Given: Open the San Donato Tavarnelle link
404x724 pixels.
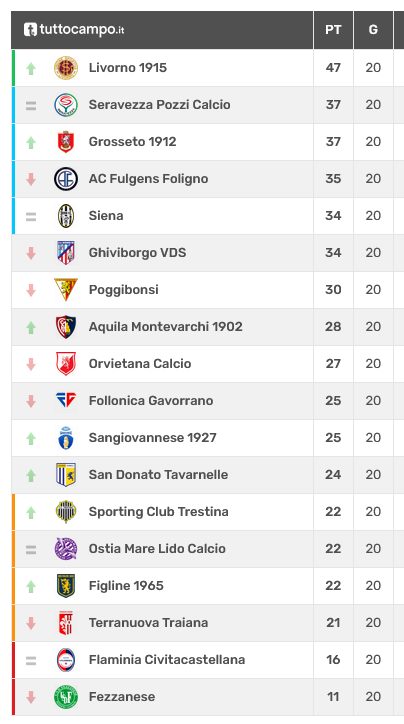Looking at the screenshot, I should (158, 474).
